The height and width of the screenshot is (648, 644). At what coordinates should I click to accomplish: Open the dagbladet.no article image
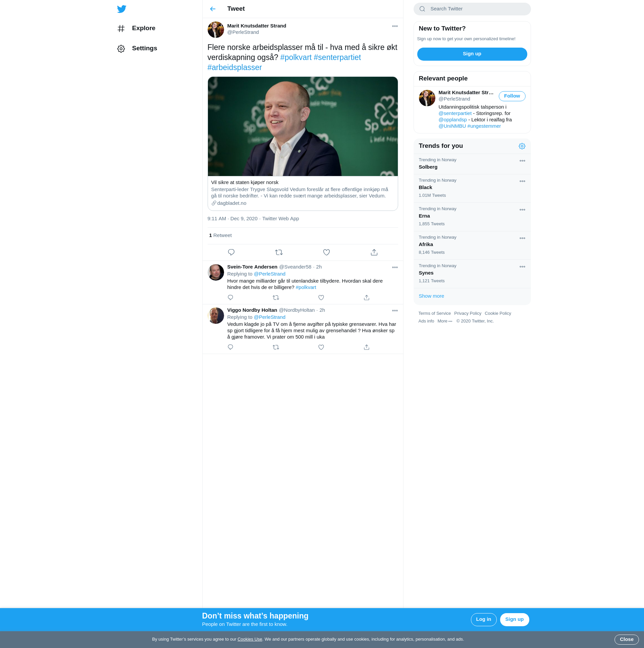[302, 126]
